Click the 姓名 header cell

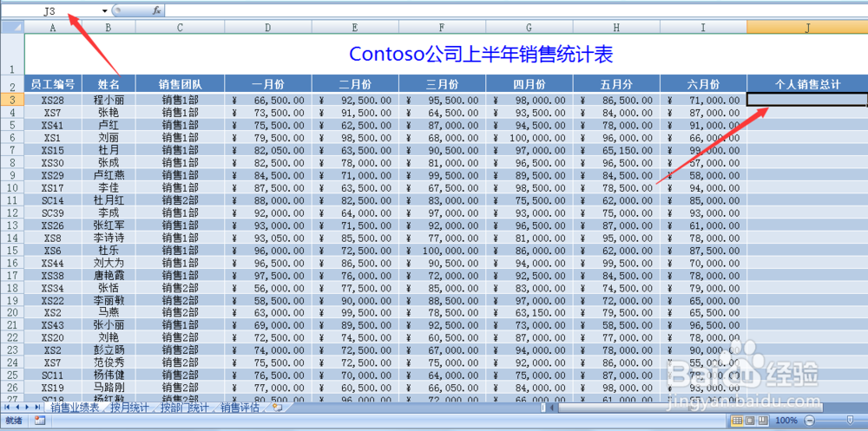[108, 84]
